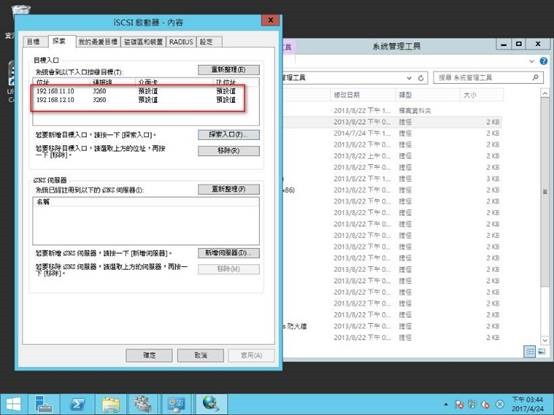Click the iSCSI globe icon on taskbar
554x415 pixels.
click(211, 404)
